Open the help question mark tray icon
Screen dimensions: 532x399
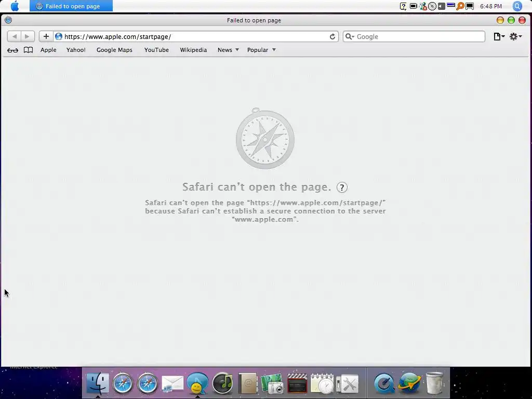point(403,6)
